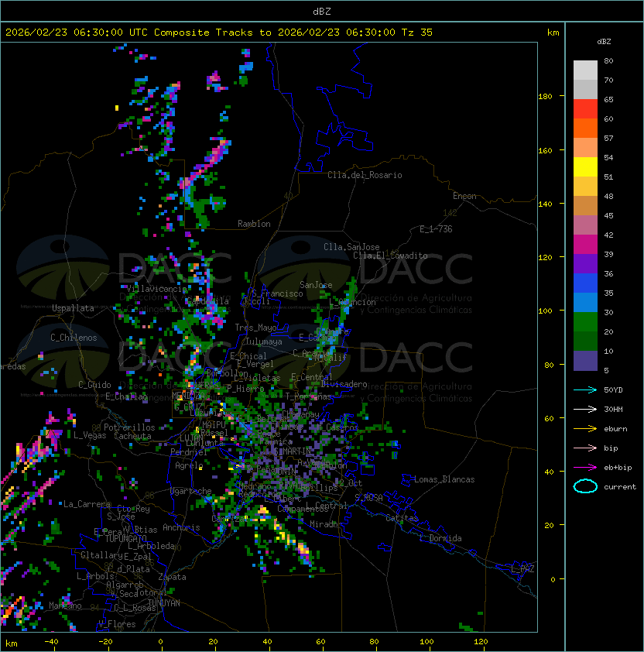644x652 pixels.
Task: Select the '30HM' legend label
Action: point(613,409)
